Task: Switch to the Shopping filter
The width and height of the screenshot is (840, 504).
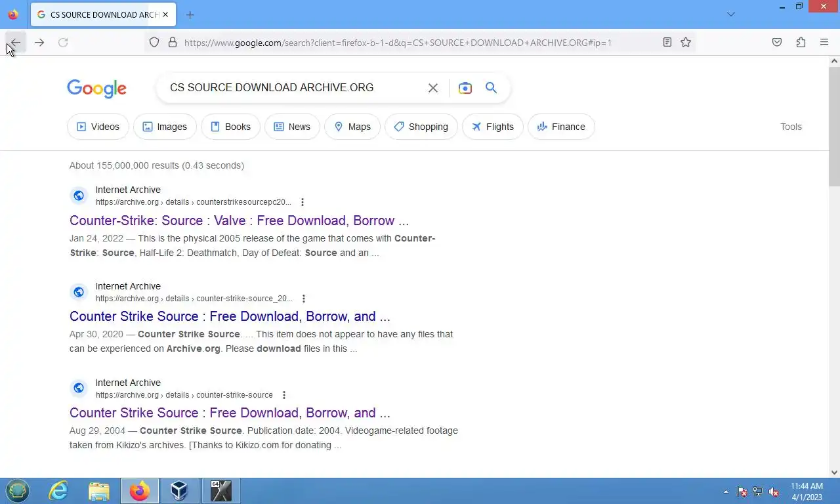Action: tap(421, 127)
